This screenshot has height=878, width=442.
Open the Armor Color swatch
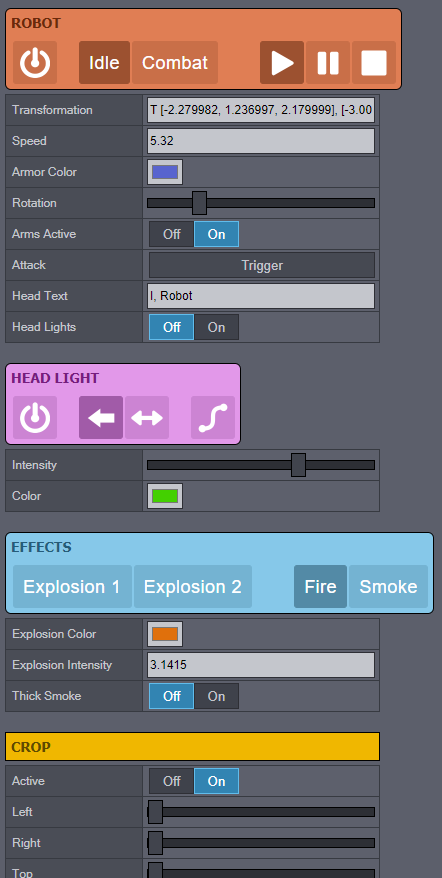pyautogui.click(x=165, y=172)
